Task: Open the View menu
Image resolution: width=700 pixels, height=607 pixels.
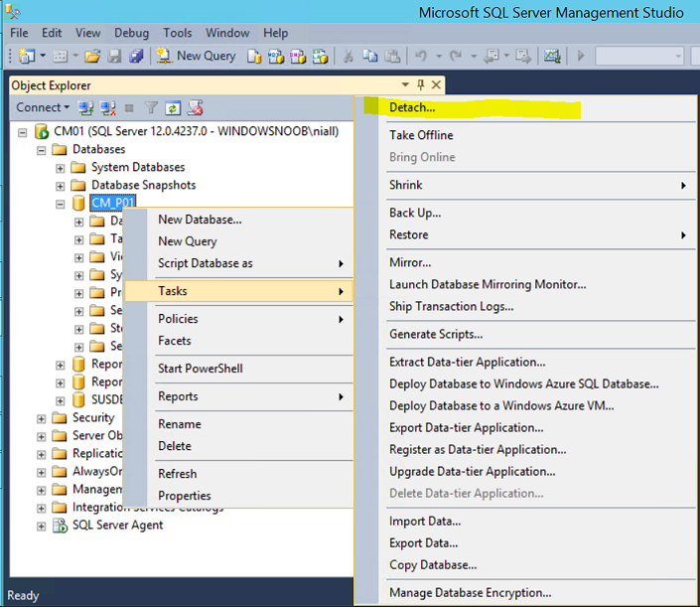Action: pos(88,33)
